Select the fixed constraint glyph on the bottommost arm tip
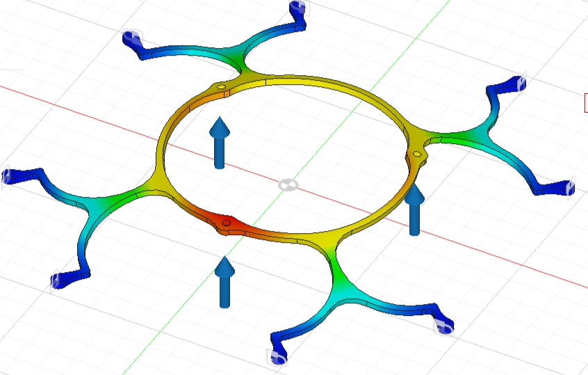The image size is (588, 375). 278,356
